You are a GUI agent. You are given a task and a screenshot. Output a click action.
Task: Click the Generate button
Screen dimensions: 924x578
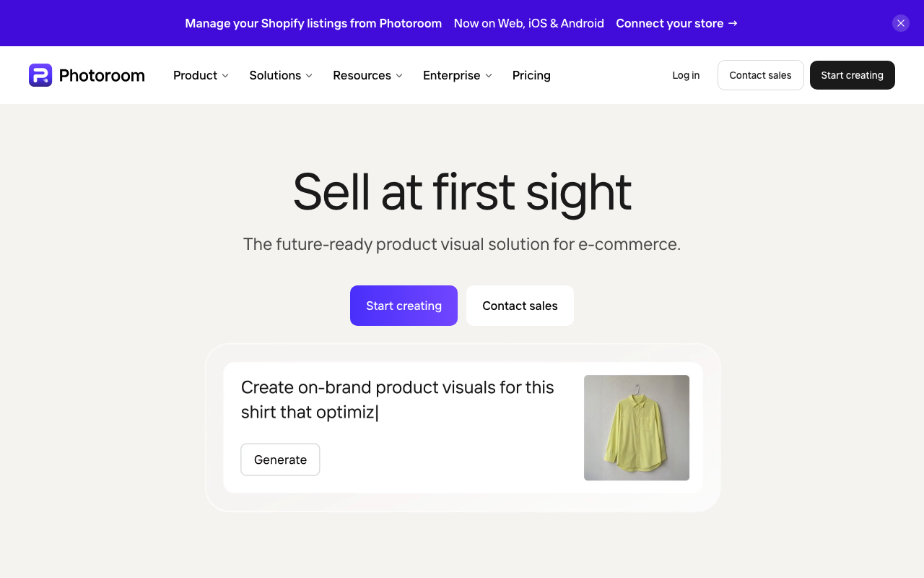pos(280,460)
